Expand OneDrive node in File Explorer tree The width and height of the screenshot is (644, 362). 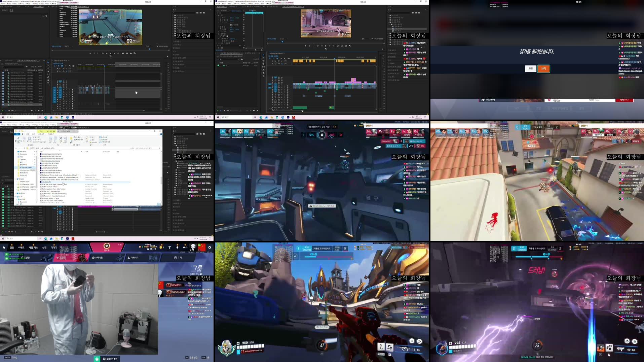point(15,193)
